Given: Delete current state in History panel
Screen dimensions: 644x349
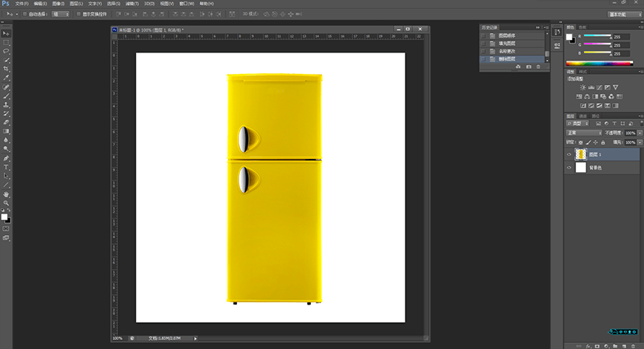Looking at the screenshot, I should pyautogui.click(x=538, y=67).
